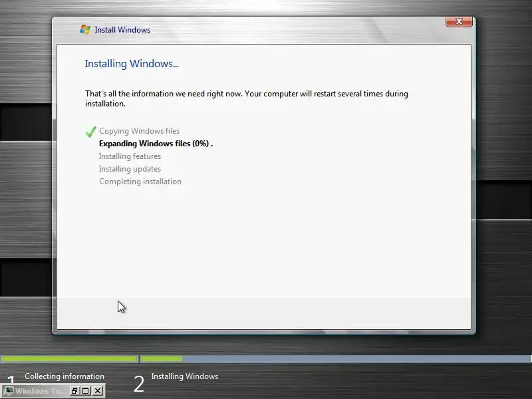Close the Install Windows dialog

click(459, 21)
